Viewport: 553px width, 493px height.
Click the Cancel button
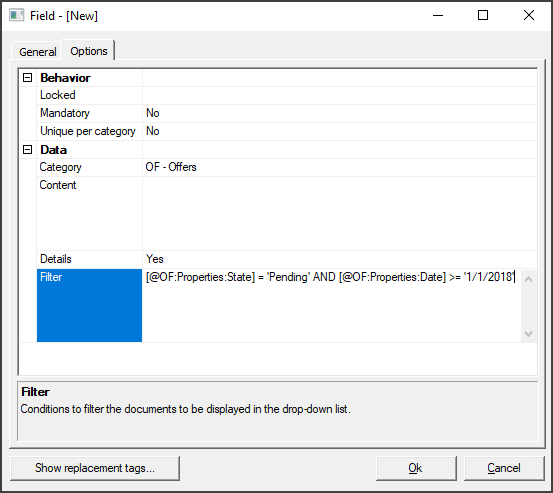tap(504, 468)
